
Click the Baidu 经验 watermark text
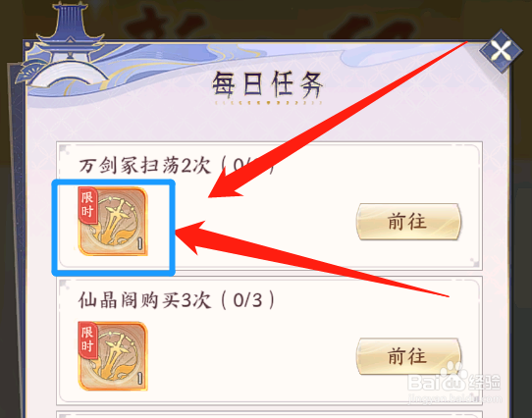484,383
